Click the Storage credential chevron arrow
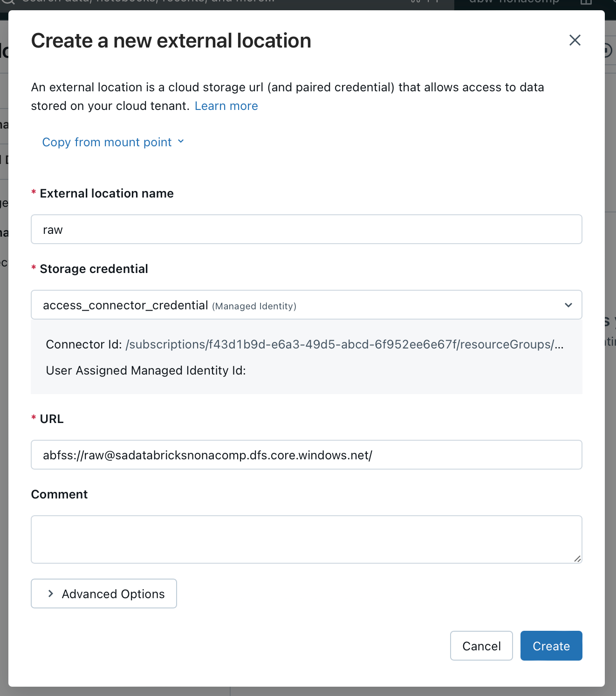 [568, 305]
